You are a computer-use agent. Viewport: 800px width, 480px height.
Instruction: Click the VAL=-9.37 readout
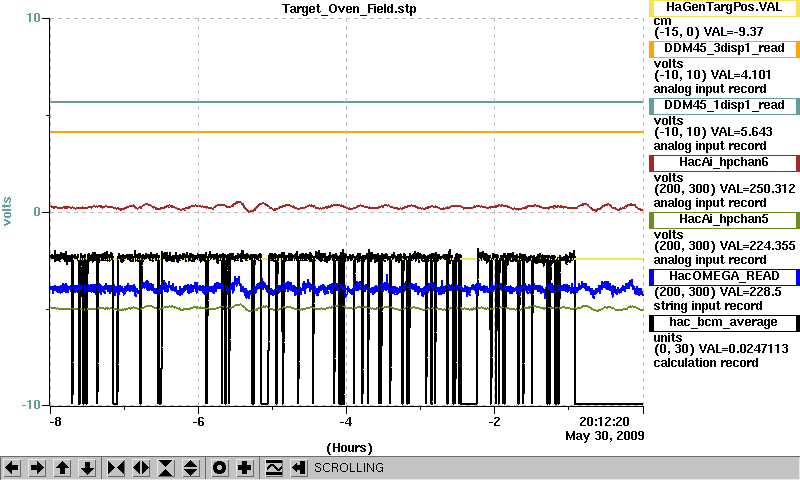coord(733,32)
